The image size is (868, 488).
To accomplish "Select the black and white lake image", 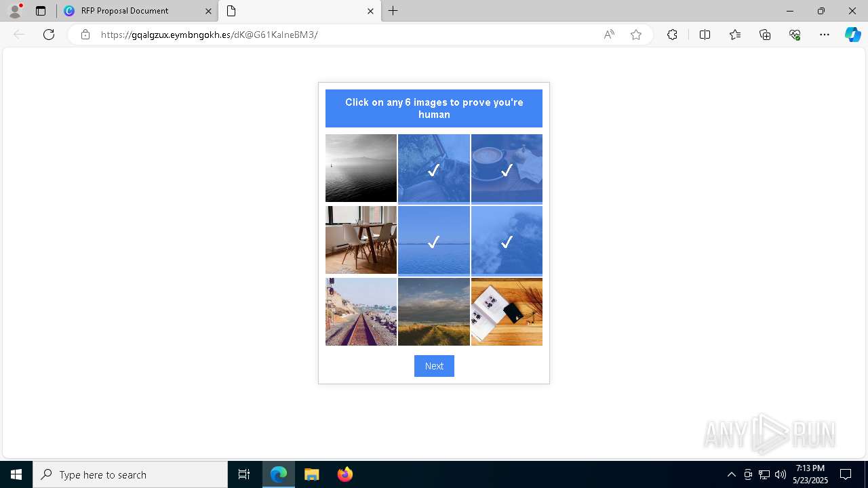I will (x=361, y=168).
